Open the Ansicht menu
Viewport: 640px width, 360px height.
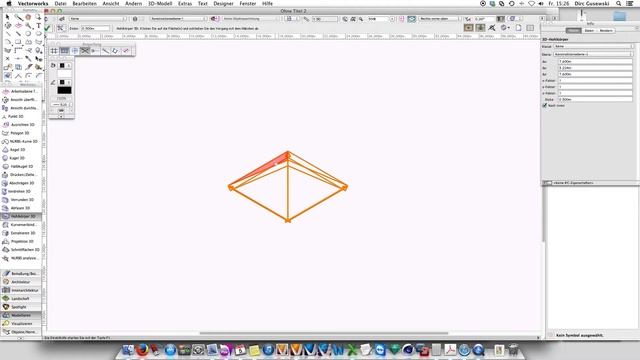click(111, 3)
